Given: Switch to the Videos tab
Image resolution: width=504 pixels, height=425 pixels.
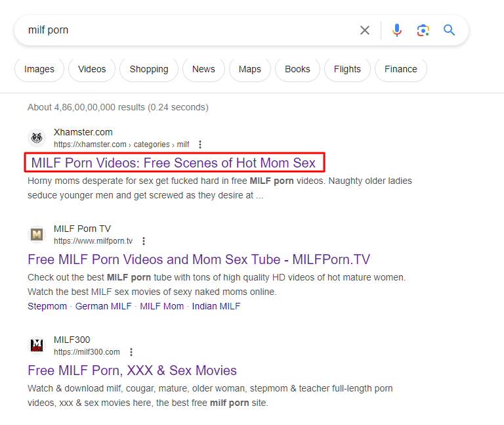Looking at the screenshot, I should 92,69.
